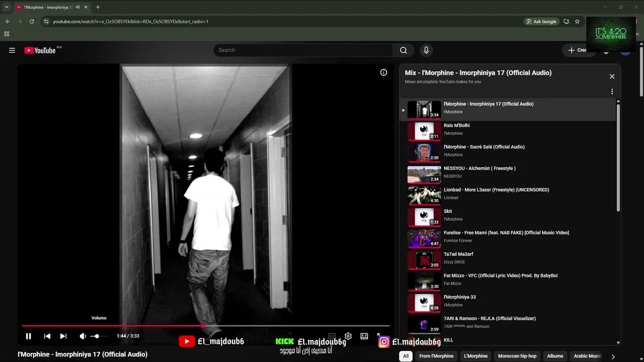Viewport: 644px width, 362px height.
Task: Toggle closed captions on the player
Action: (x=332, y=336)
